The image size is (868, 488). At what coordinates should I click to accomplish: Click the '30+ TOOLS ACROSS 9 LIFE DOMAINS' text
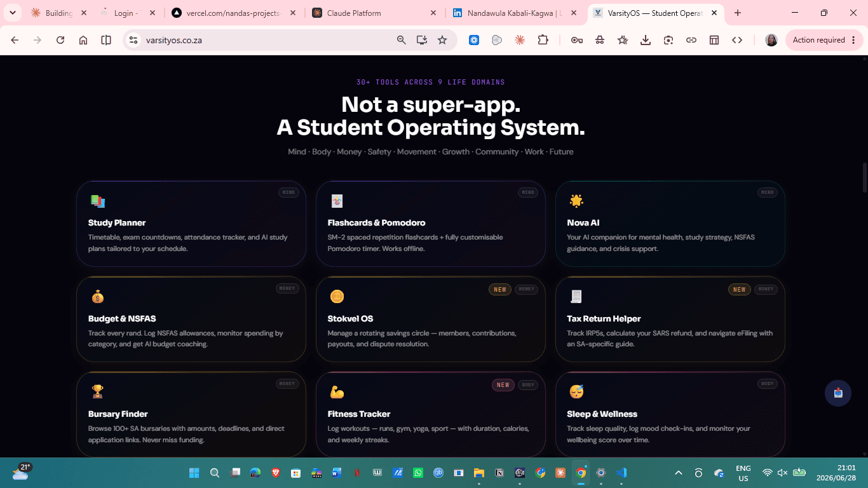coord(431,82)
